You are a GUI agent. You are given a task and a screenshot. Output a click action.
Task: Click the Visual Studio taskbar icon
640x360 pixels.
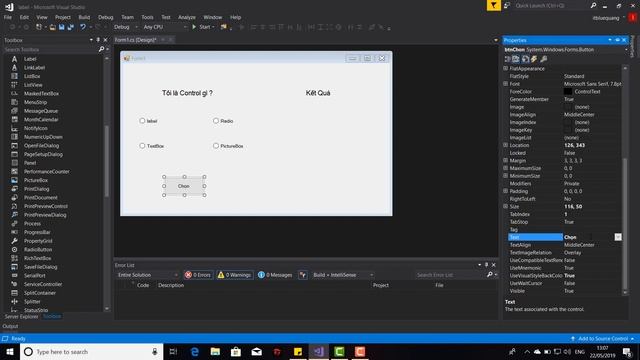(318, 352)
